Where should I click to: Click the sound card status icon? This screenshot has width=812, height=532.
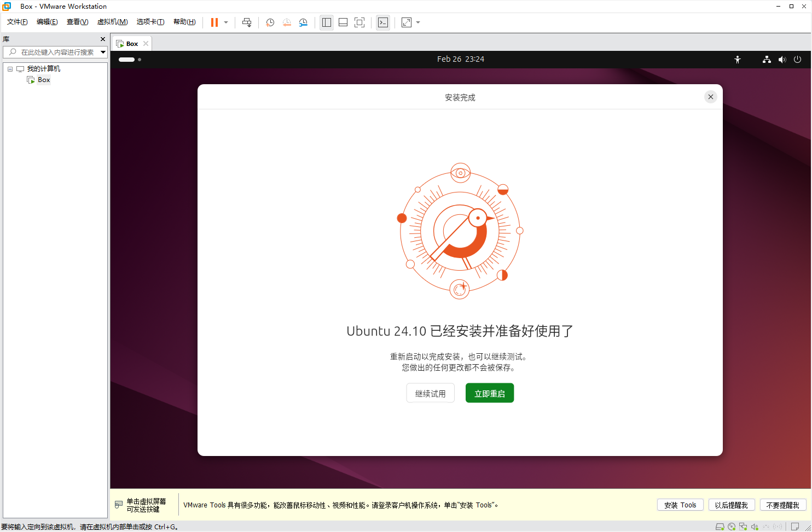755,527
